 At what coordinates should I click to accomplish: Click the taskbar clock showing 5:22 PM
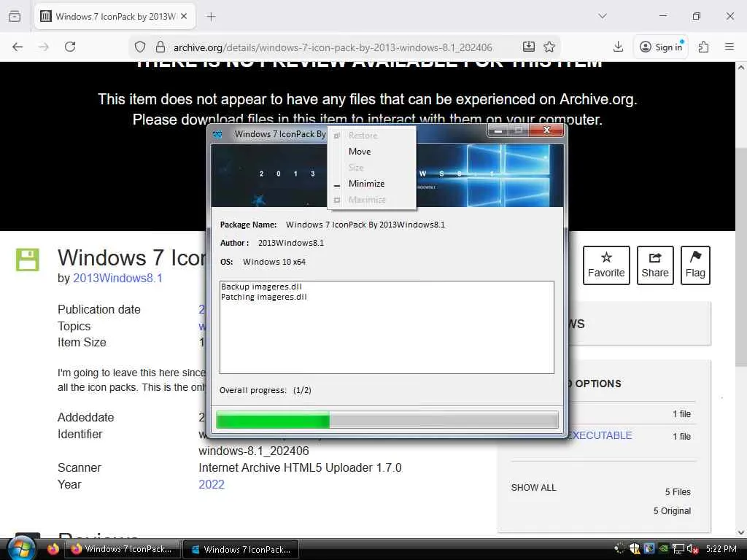coord(721,548)
